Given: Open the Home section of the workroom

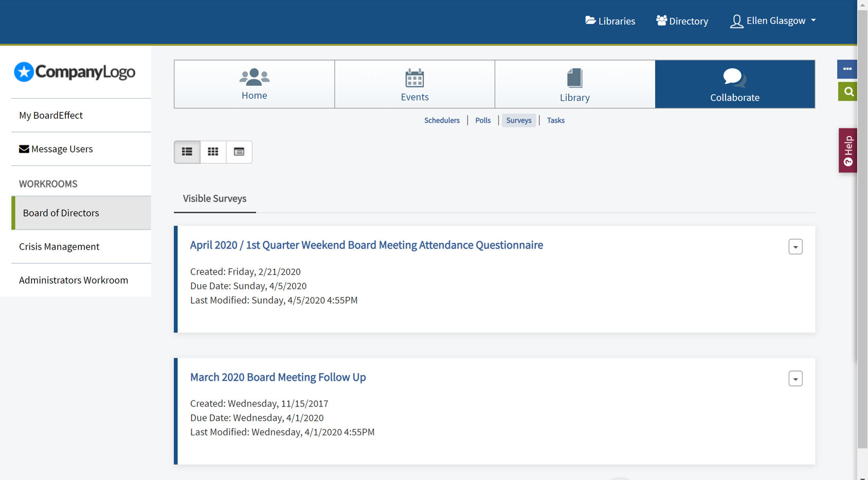Looking at the screenshot, I should pyautogui.click(x=254, y=85).
